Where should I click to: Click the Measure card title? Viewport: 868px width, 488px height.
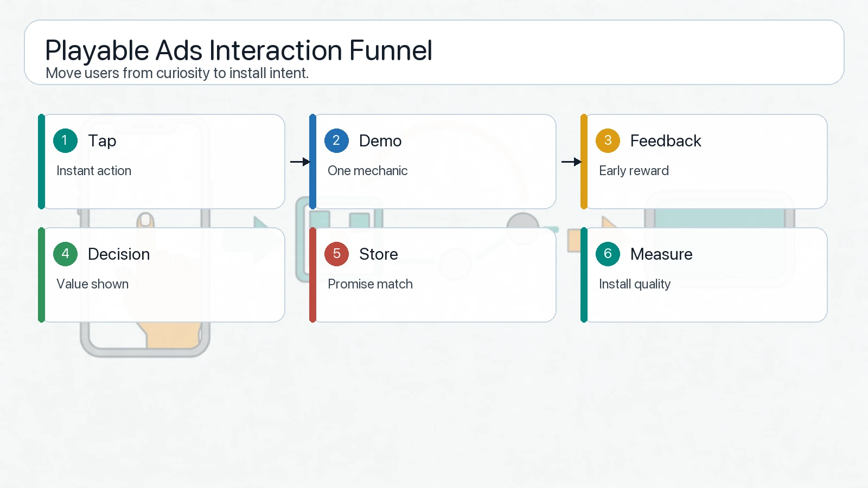[661, 254]
